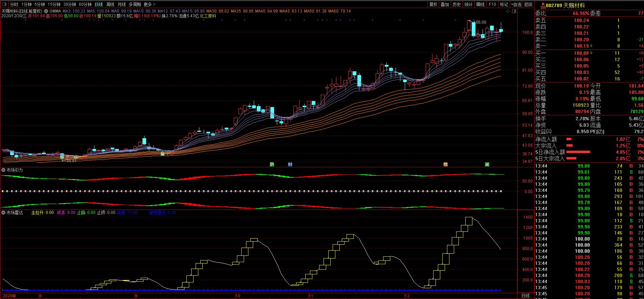The width and height of the screenshot is (644, 299).
Task: Click the 叠加 overlay button
Action: pyautogui.click(x=445, y=4)
